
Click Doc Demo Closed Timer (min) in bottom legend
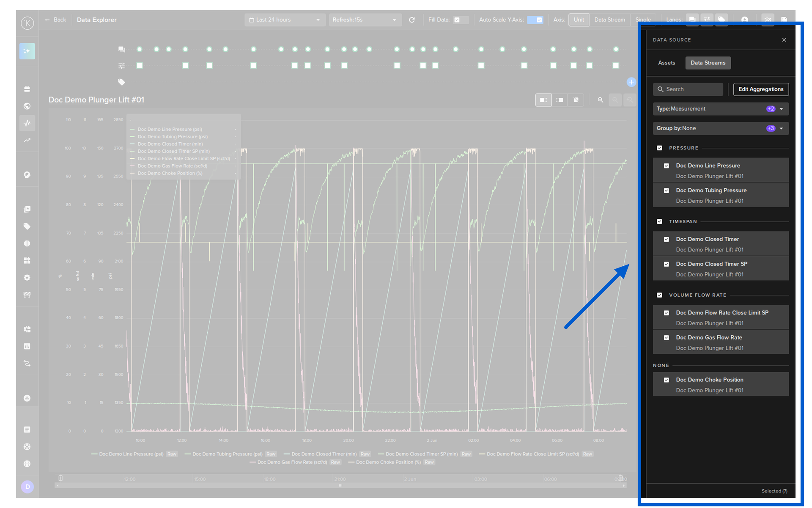click(324, 454)
